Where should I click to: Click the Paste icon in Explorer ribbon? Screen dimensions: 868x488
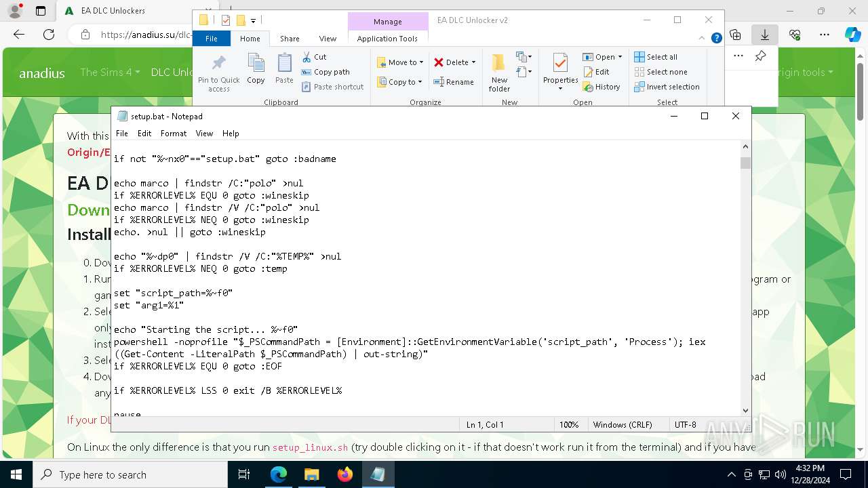coord(284,68)
